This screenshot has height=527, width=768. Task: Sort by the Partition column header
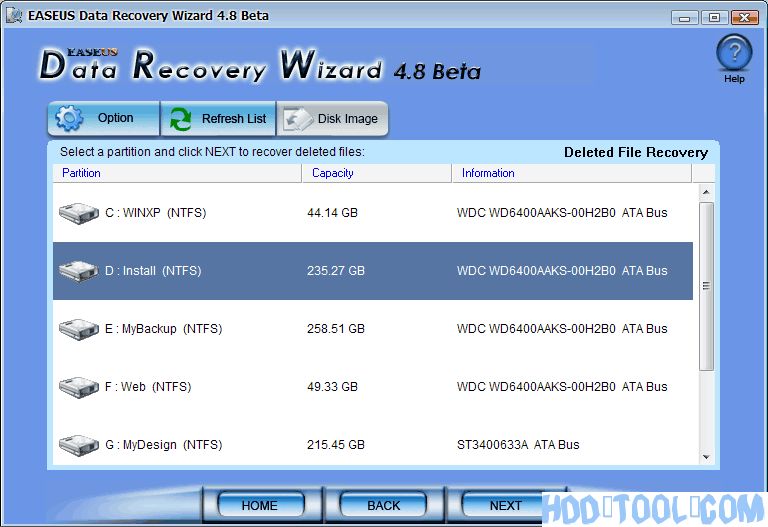click(x=177, y=173)
